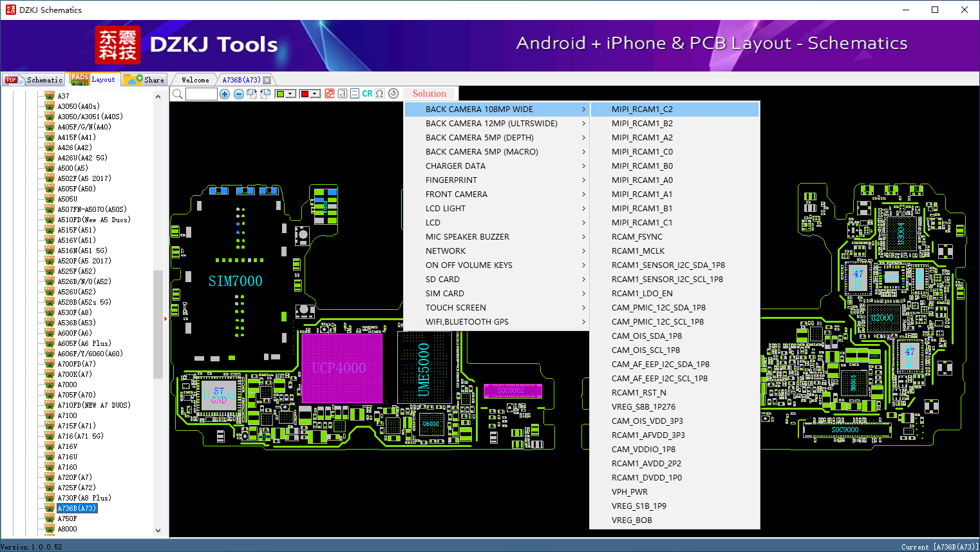Click the PADS icon on the Layout tab
980x552 pixels.
80,79
